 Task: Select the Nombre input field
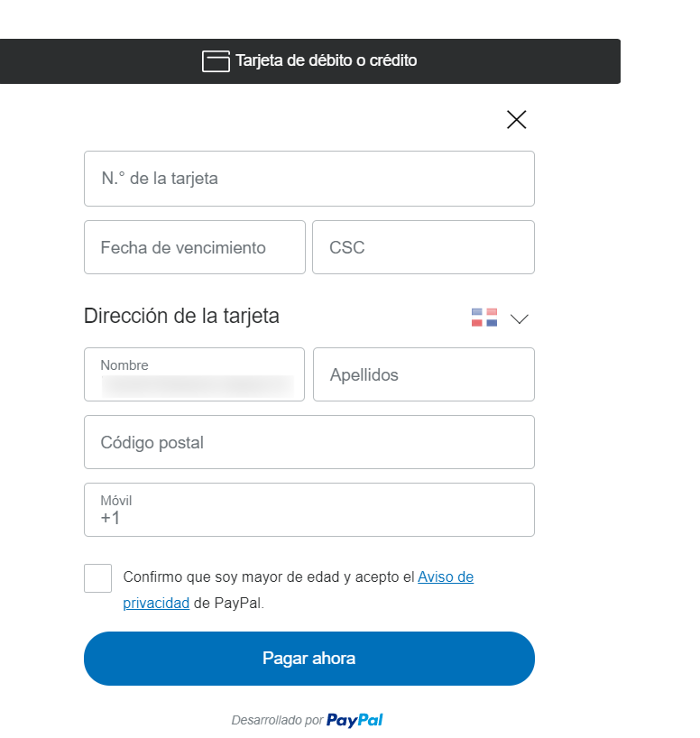(195, 374)
